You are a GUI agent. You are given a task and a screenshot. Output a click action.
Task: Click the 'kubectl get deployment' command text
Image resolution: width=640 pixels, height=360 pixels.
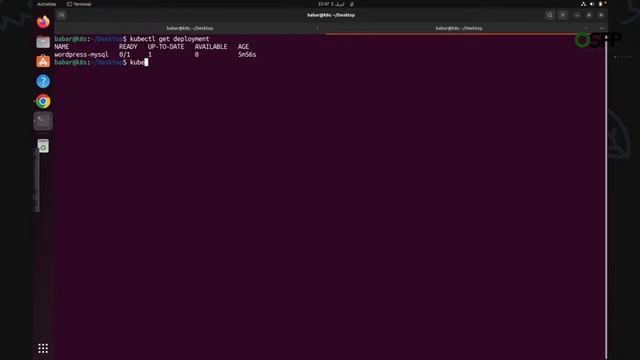[169, 39]
